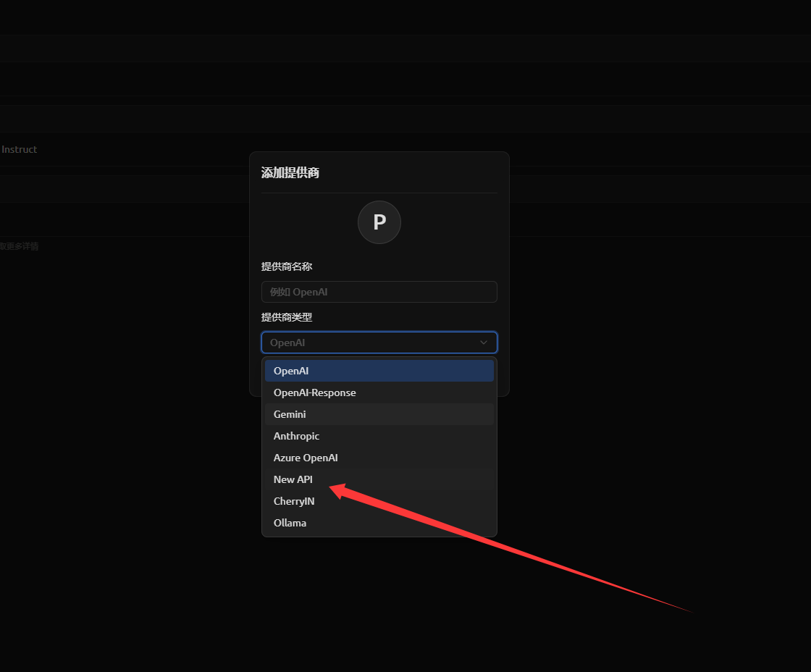The image size is (811, 672).
Task: Select the New API option
Action: coord(379,479)
